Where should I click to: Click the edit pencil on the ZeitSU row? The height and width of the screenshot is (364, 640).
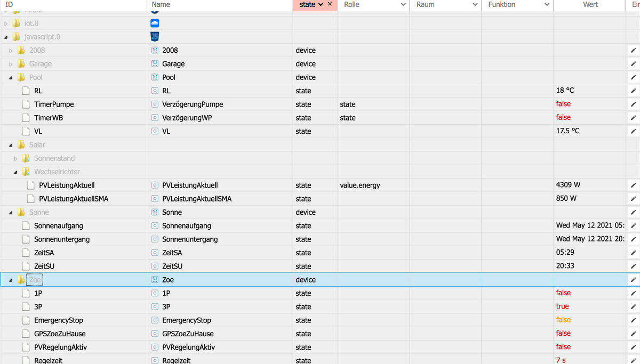[x=633, y=266]
